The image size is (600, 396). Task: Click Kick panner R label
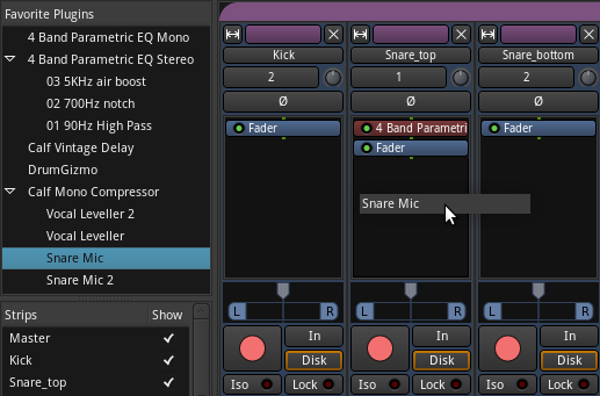tap(329, 311)
